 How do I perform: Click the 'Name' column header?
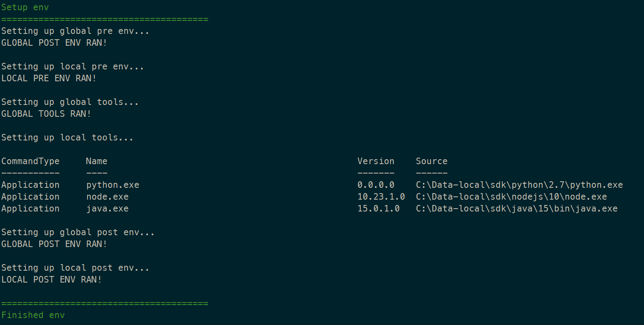coord(96,161)
